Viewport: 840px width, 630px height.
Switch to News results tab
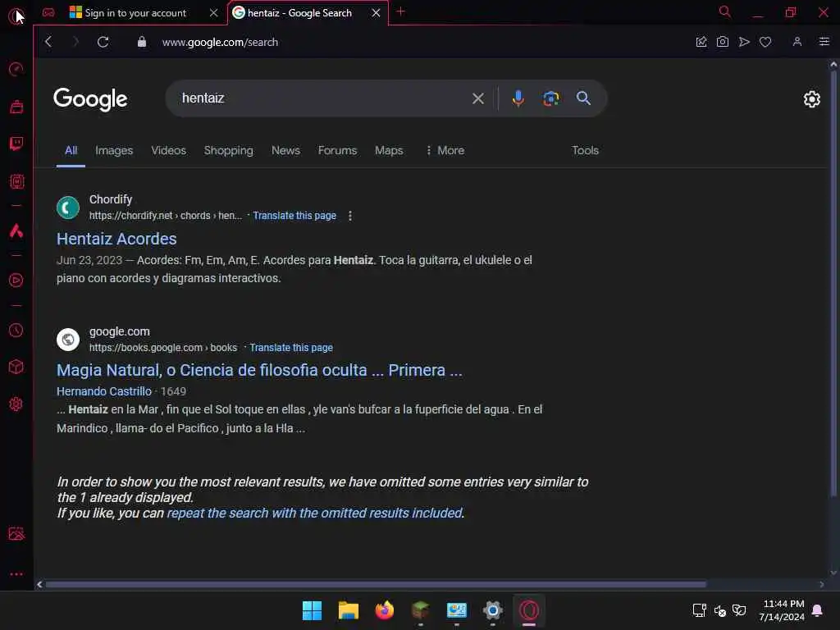(285, 151)
